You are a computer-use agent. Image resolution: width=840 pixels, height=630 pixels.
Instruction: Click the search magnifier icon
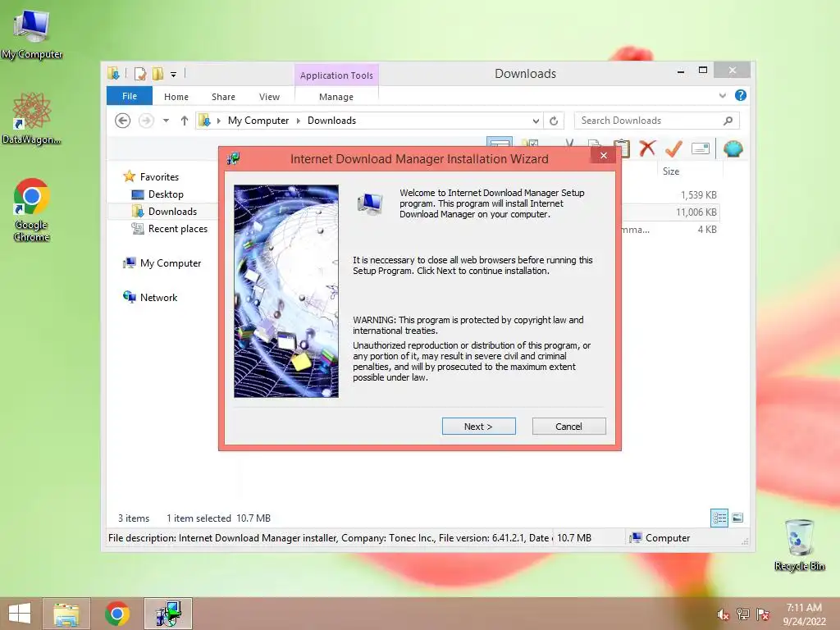(728, 121)
